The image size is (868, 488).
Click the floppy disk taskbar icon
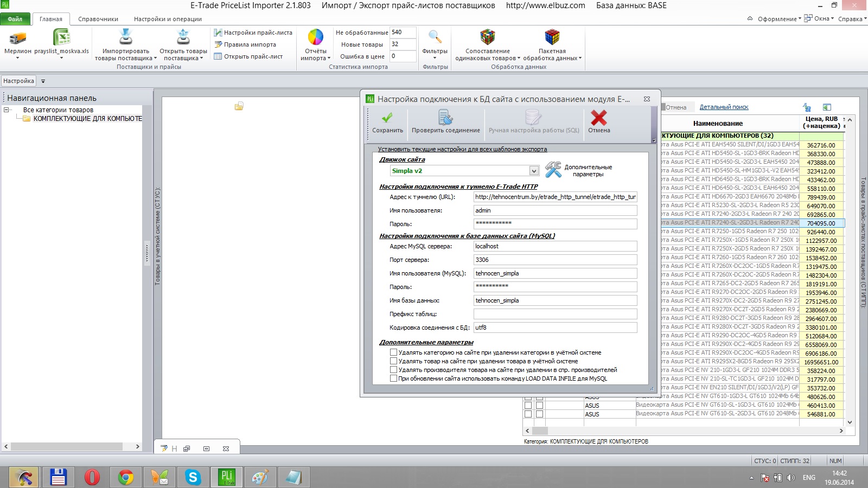58,477
